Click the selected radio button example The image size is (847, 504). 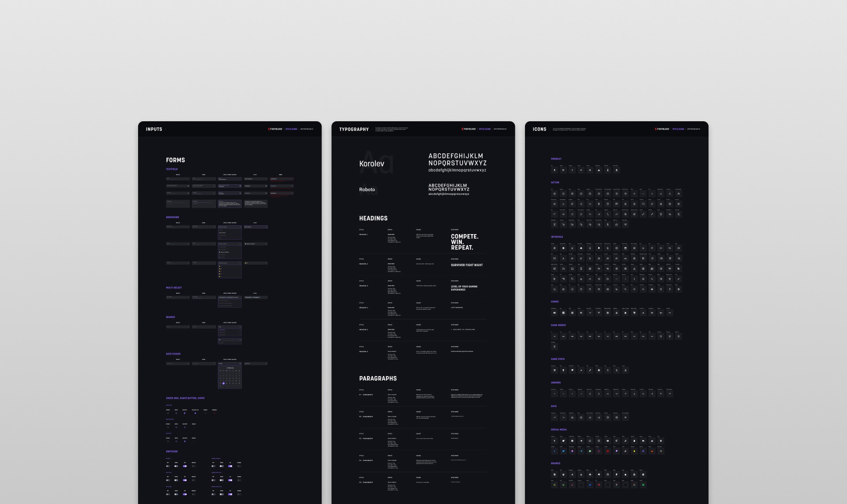coord(185,427)
